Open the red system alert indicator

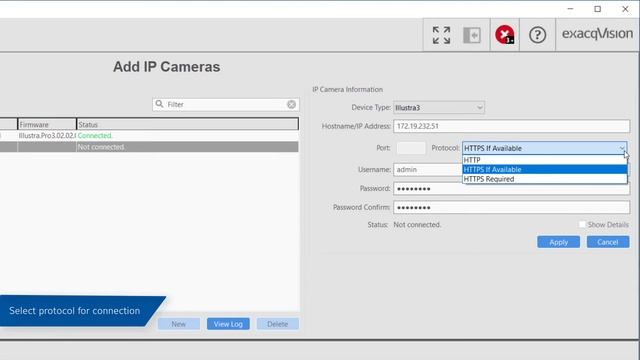click(505, 35)
